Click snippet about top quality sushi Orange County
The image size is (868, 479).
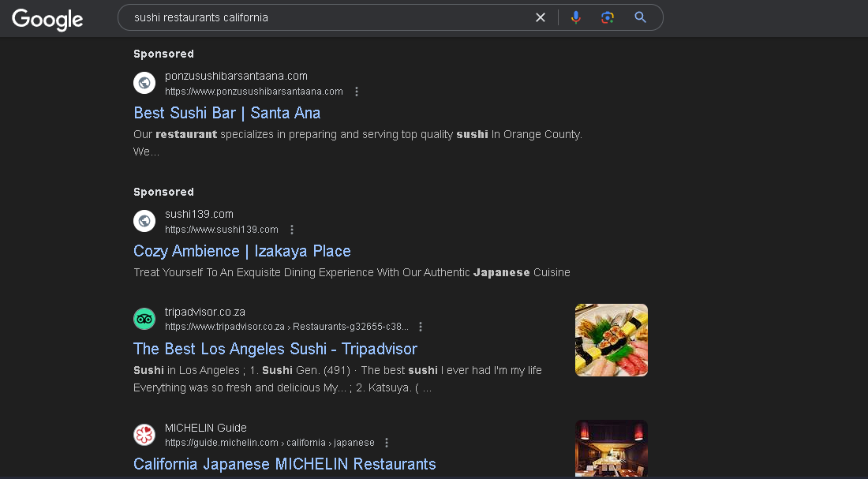[x=357, y=143]
